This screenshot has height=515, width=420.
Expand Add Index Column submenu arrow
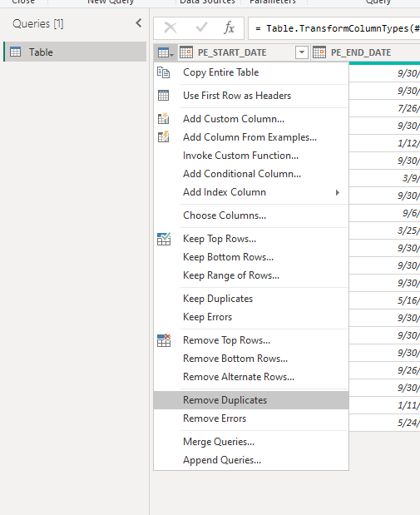click(338, 192)
